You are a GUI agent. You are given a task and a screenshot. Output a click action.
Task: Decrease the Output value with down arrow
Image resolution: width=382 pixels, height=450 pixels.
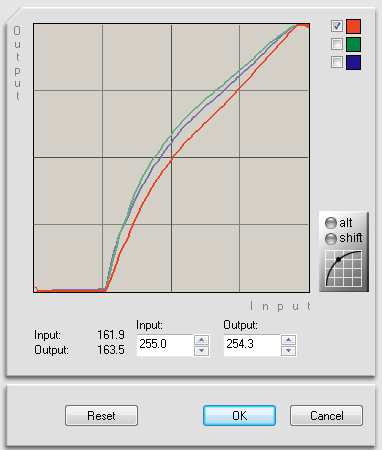(289, 351)
